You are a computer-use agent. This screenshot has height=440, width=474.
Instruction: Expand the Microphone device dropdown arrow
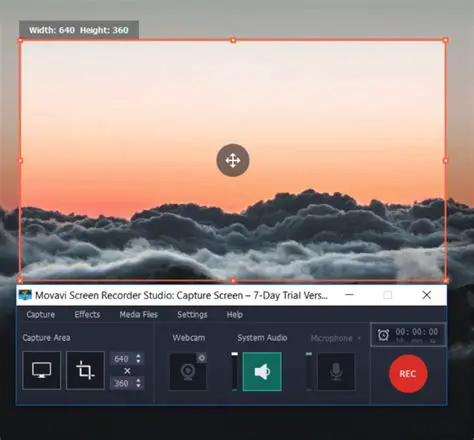pos(359,338)
